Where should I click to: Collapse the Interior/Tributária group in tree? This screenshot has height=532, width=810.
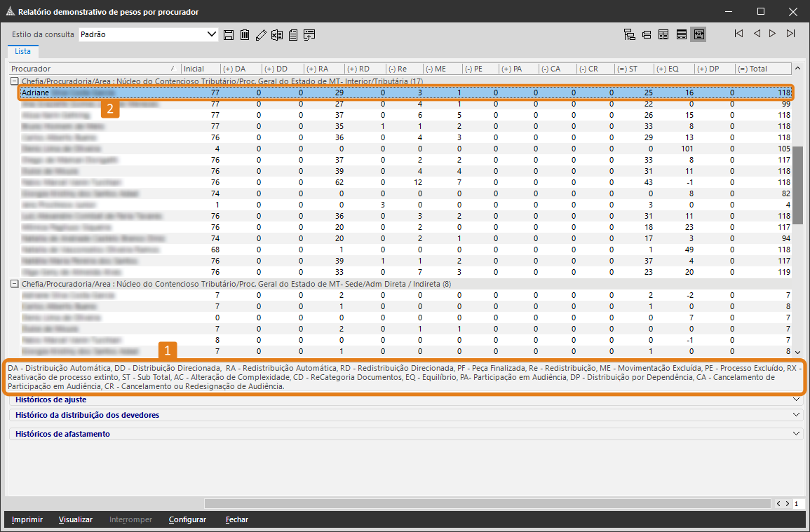click(x=14, y=81)
